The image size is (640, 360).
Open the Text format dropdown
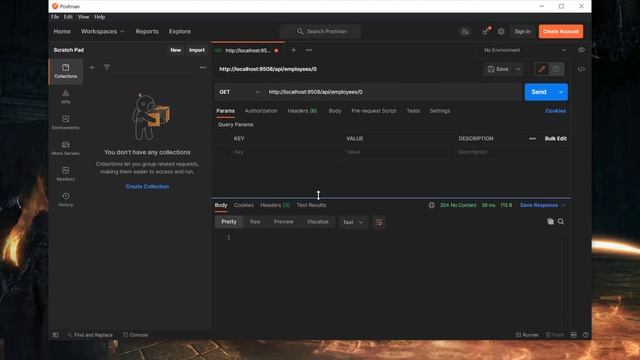click(x=353, y=222)
